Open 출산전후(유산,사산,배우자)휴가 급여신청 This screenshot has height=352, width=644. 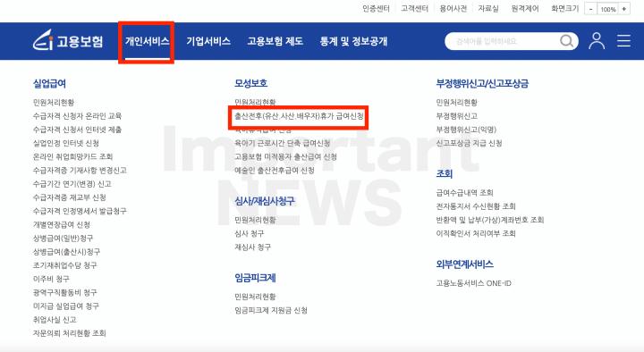[299, 116]
